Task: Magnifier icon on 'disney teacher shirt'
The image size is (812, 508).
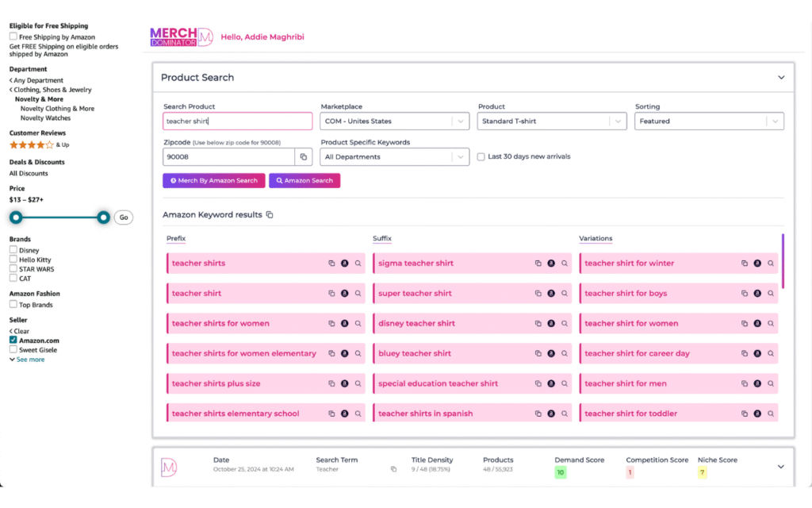Action: tap(565, 324)
